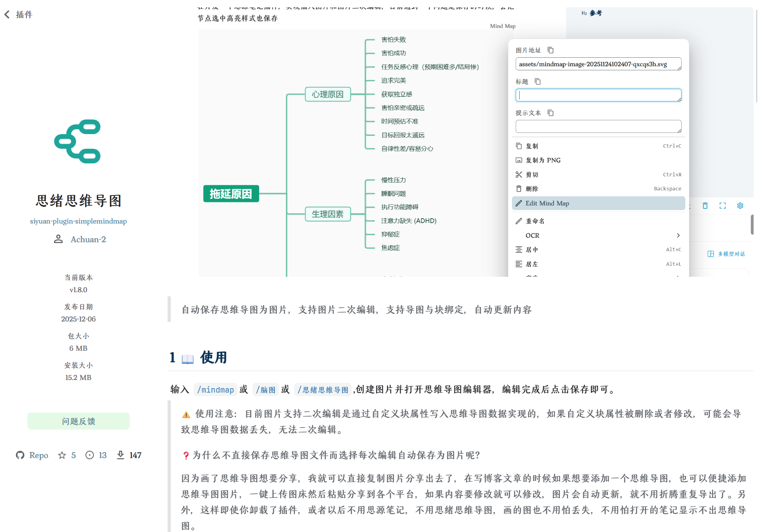The width and height of the screenshot is (765, 532).
Task: Click the star icon showing 5 stars
Action: point(62,455)
